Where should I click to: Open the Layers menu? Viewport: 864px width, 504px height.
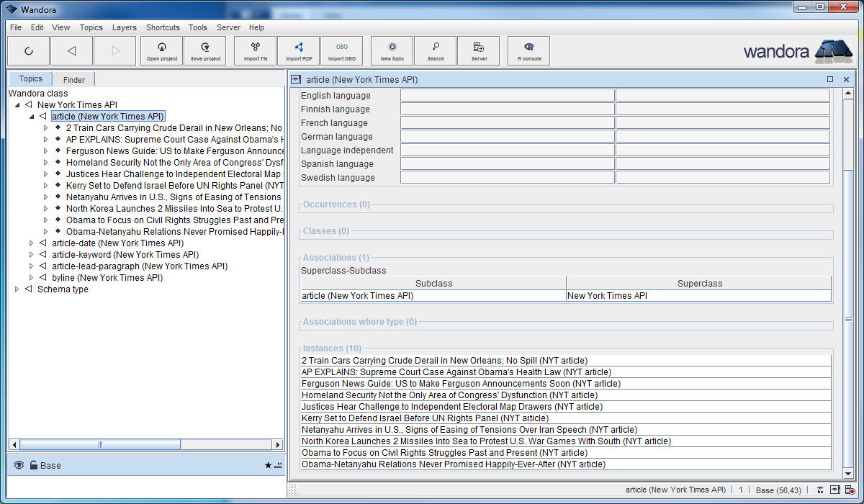point(124,27)
